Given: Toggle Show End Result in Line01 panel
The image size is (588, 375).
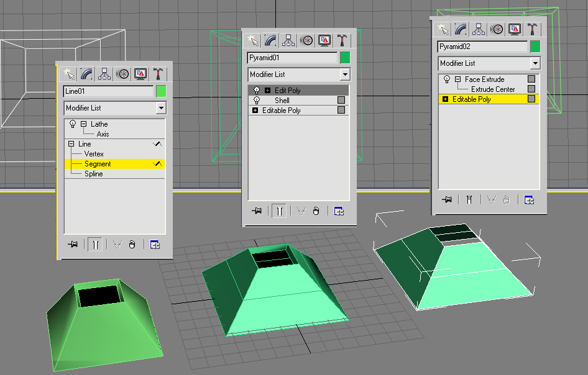Looking at the screenshot, I should click(x=95, y=245).
